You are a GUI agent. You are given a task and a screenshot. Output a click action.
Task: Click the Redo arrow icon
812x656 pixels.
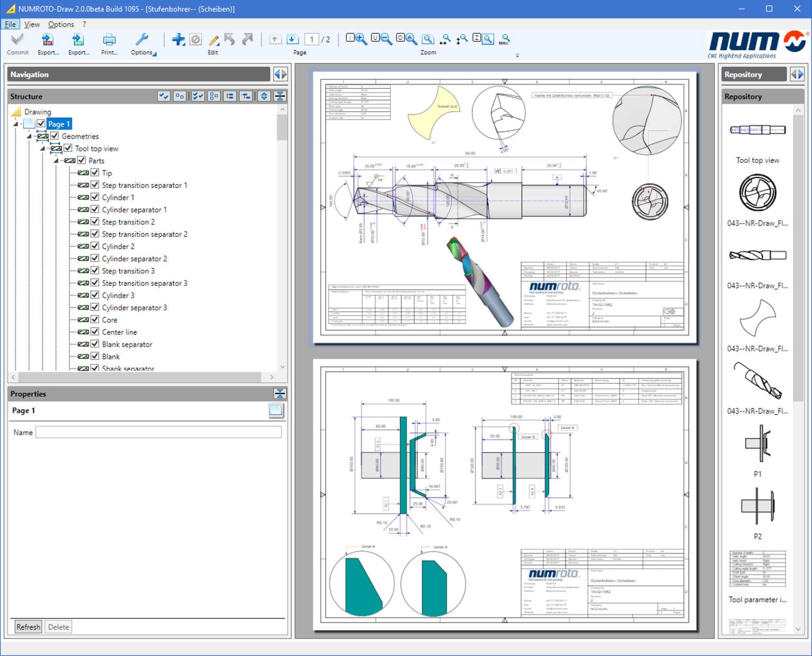[247, 39]
